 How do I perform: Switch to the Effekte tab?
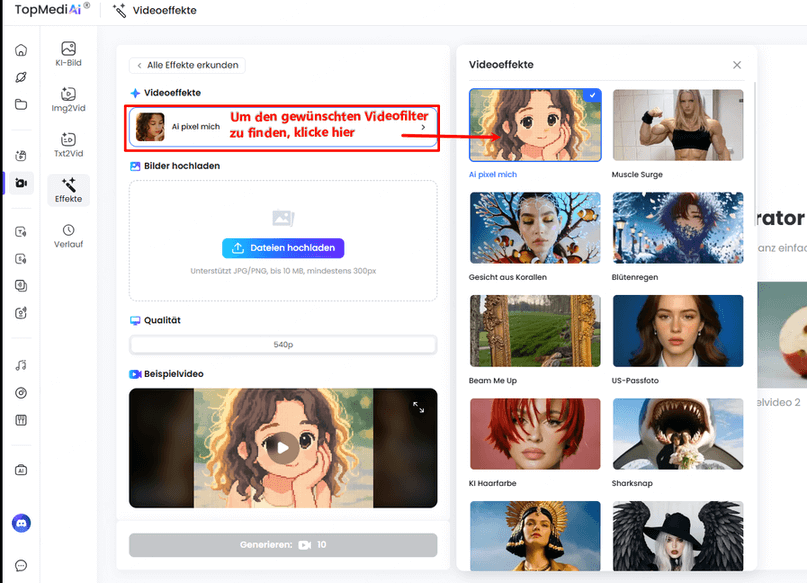click(x=68, y=190)
